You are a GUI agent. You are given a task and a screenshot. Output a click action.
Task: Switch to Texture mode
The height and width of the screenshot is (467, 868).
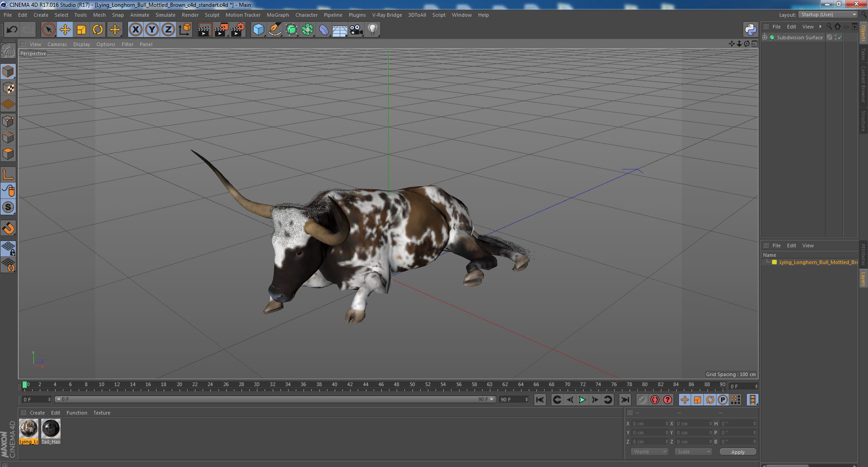coord(8,88)
